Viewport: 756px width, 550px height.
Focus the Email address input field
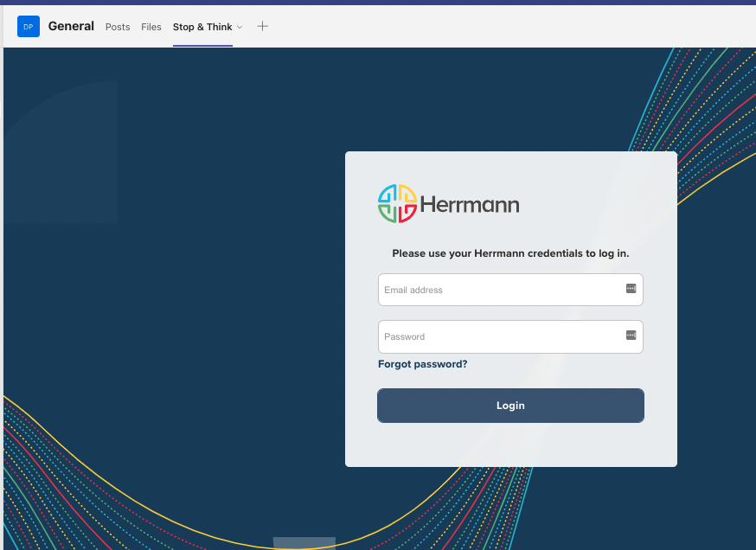point(510,290)
